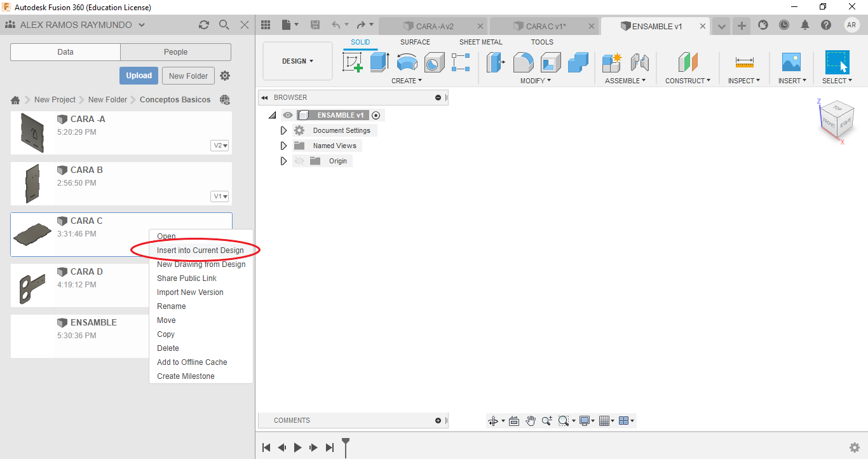Select the Fillet tool
This screenshot has width=868, height=459.
[x=523, y=62]
